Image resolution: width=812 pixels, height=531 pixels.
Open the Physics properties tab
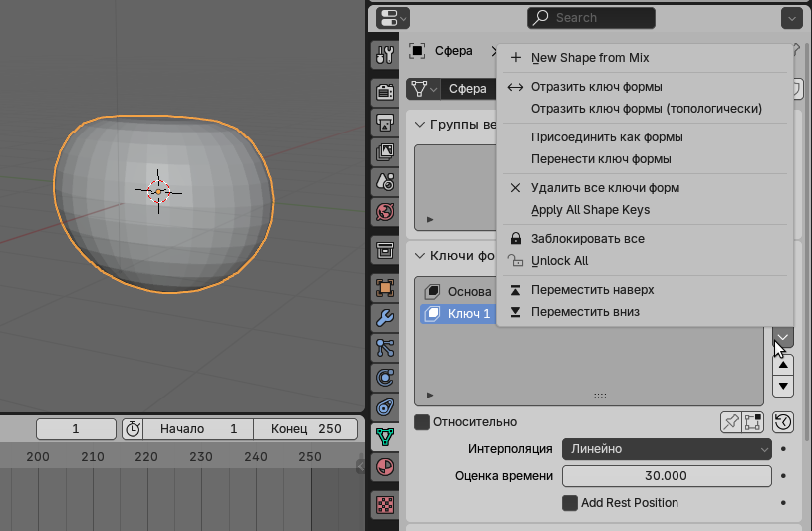(385, 378)
